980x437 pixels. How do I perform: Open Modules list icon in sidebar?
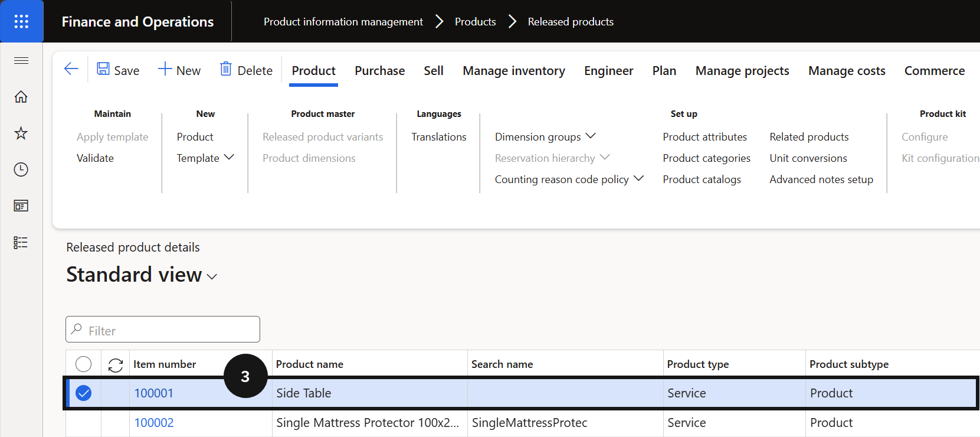pyautogui.click(x=21, y=243)
